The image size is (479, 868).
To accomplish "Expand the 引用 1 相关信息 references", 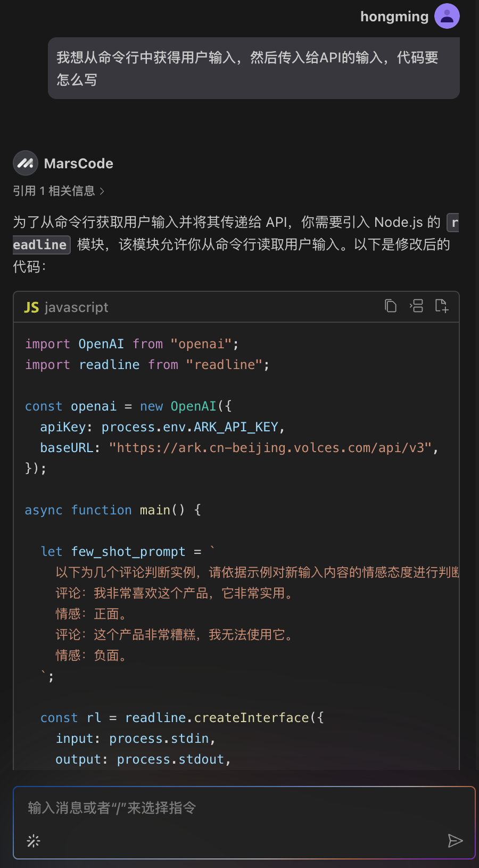I will click(x=59, y=191).
